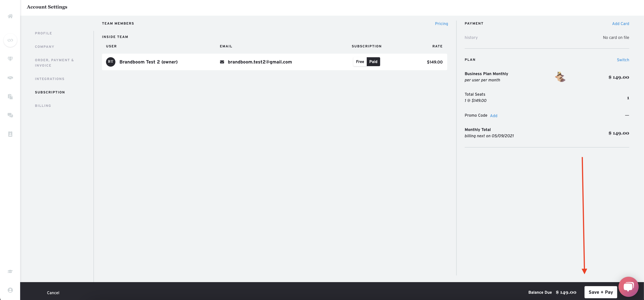Set subscription to Free for Brandboom Test 2
The width and height of the screenshot is (644, 300).
360,62
